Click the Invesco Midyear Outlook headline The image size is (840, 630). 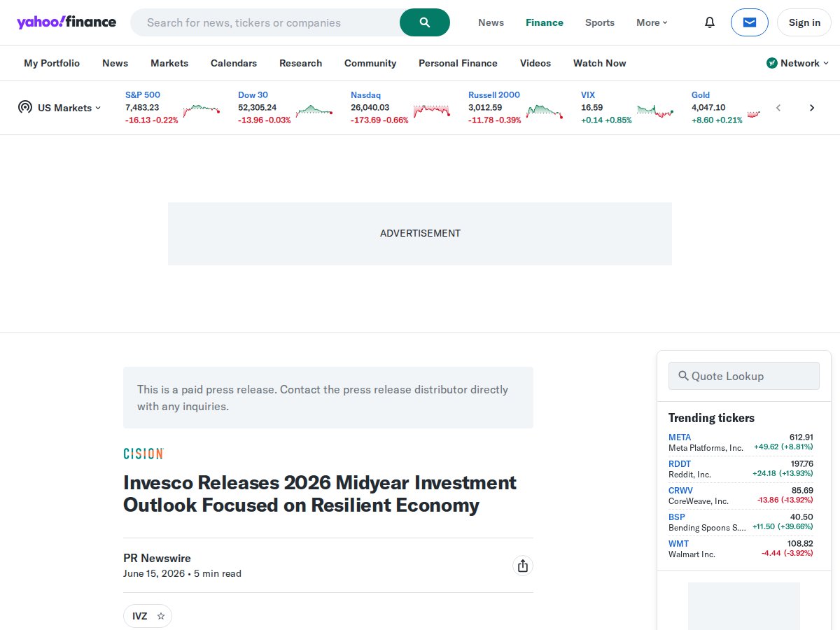pos(320,493)
